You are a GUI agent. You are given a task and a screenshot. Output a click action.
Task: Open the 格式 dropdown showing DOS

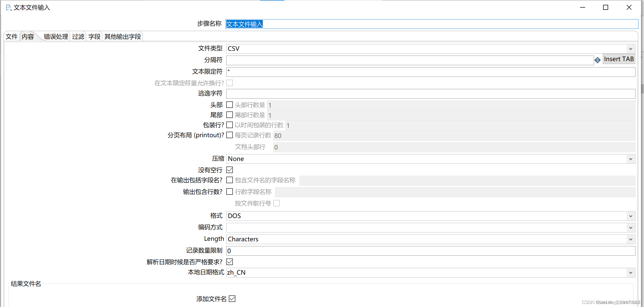pyautogui.click(x=631, y=216)
